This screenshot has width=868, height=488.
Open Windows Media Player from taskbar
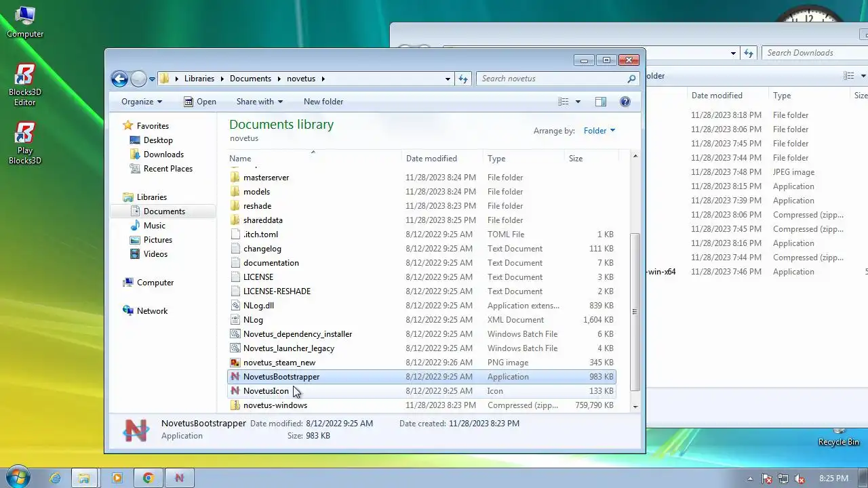[x=117, y=478]
